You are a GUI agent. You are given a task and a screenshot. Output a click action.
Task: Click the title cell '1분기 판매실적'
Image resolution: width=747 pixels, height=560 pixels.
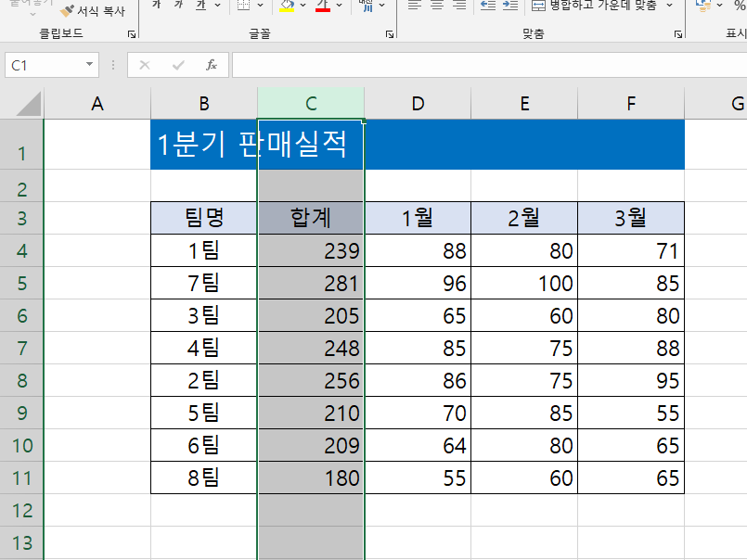(204, 145)
